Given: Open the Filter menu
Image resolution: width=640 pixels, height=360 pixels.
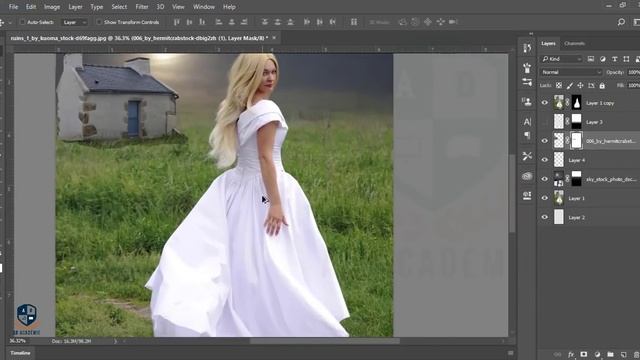Looking at the screenshot, I should tap(142, 7).
